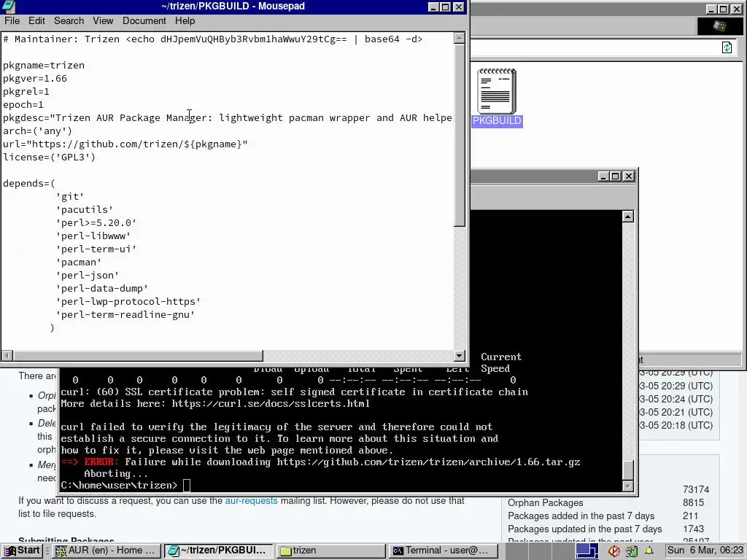Click the license=('GPL3') line
The height and width of the screenshot is (560, 747).
click(49, 157)
